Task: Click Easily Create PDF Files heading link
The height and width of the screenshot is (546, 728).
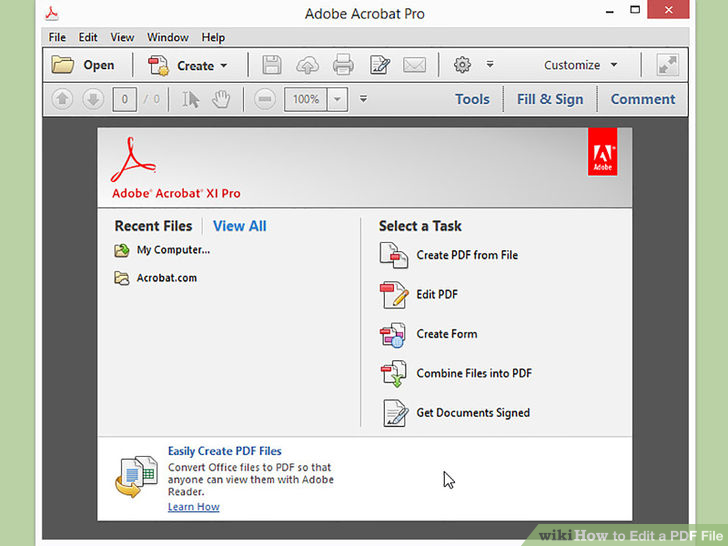Action: pyautogui.click(x=225, y=451)
